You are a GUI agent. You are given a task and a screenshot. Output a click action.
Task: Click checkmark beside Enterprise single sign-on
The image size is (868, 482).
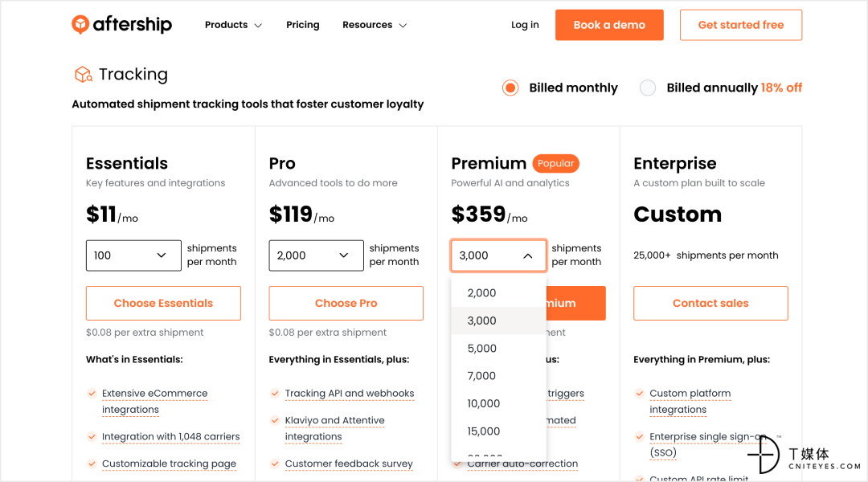[640, 437]
